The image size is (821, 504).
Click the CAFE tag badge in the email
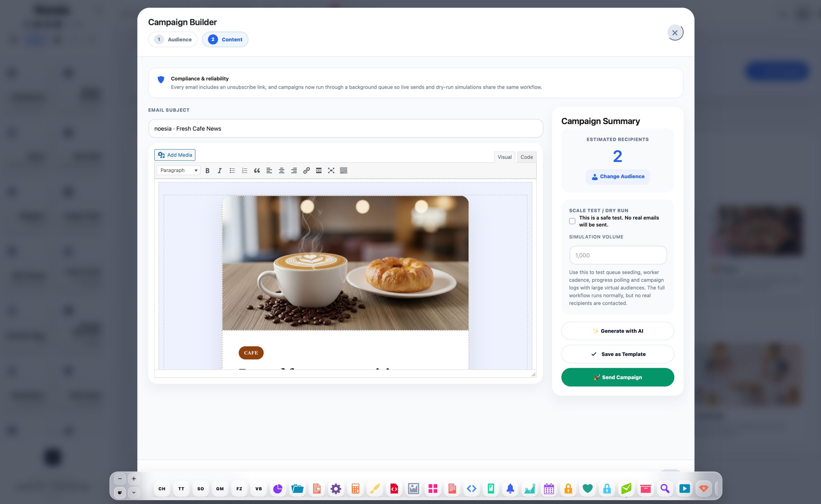coord(251,353)
